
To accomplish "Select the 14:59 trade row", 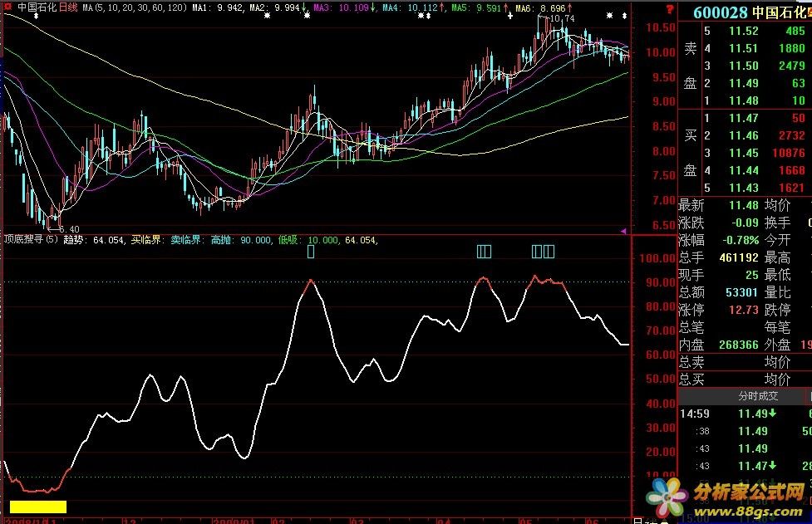I will [745, 414].
